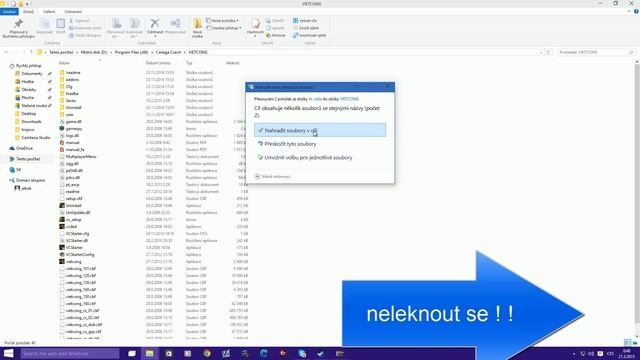Select the VCStarterConfig application icon
This screenshot has width=640, height=360.
(x=62, y=254)
